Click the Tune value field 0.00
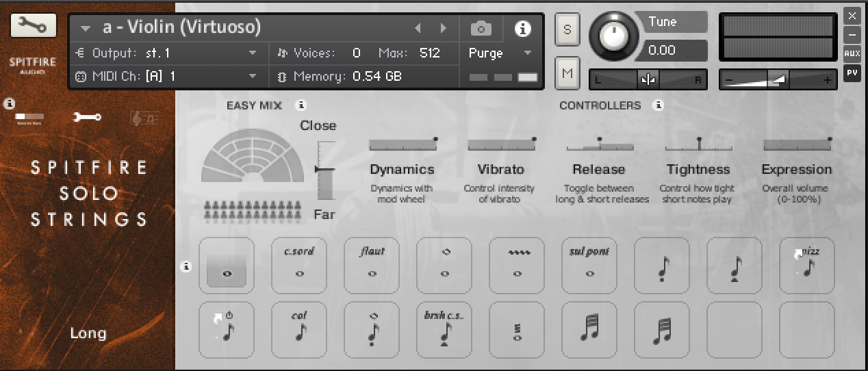 pyautogui.click(x=674, y=50)
